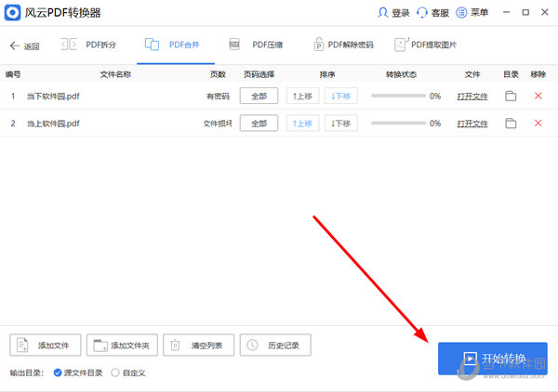This screenshot has width=558, height=392.
Task: Start conversion with 开始转换 button
Action: (x=493, y=359)
